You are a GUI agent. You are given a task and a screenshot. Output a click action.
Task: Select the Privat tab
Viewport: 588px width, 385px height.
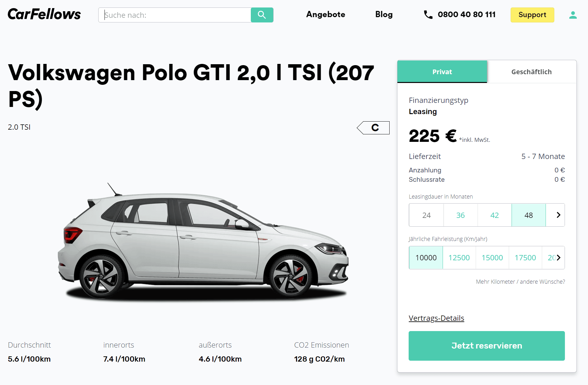pos(442,72)
